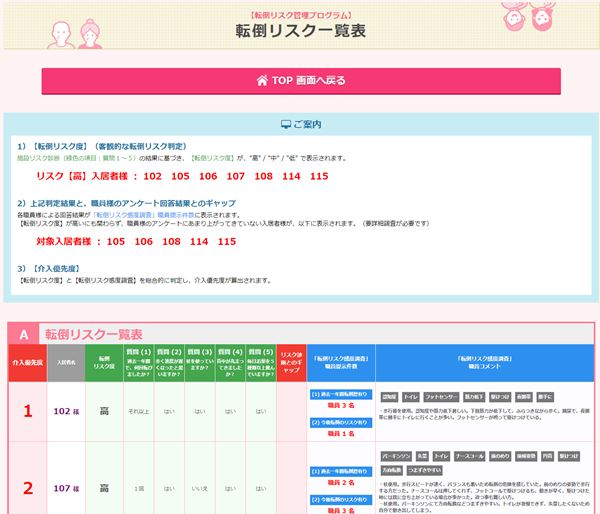600x514 pixels.
Task: Click the pink 'A' section badge
Action: tap(20, 333)
